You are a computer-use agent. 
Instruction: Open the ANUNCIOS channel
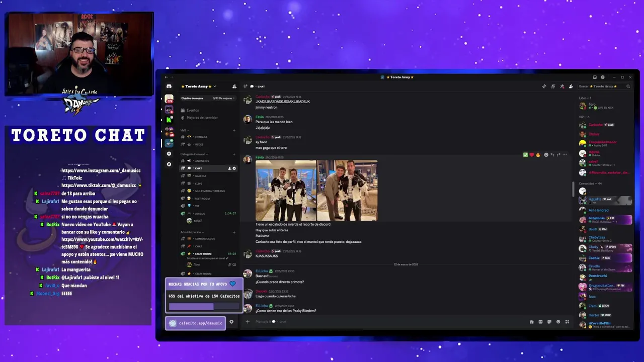click(208, 161)
